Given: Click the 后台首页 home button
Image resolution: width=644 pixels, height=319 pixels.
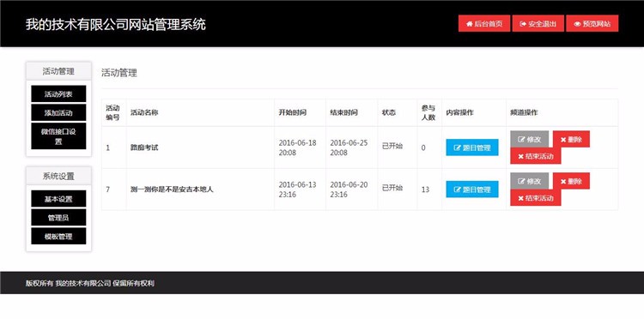Looking at the screenshot, I should click(484, 24).
